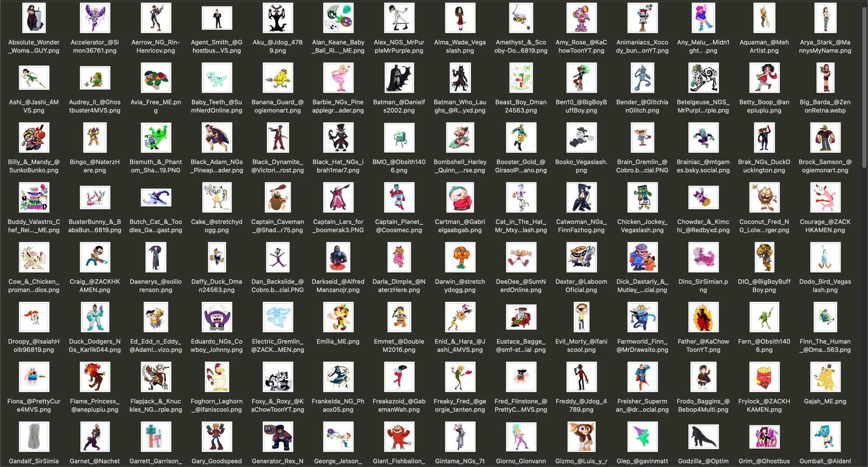Click the Bender_@GlitchianGlitch.png file icon
The height and width of the screenshot is (467, 868).
point(642,78)
